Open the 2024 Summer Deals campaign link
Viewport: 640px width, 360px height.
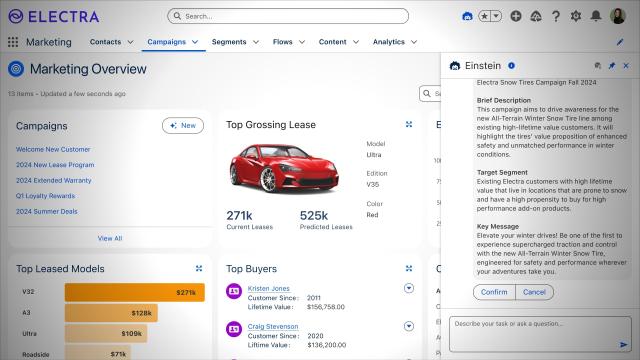(x=47, y=211)
